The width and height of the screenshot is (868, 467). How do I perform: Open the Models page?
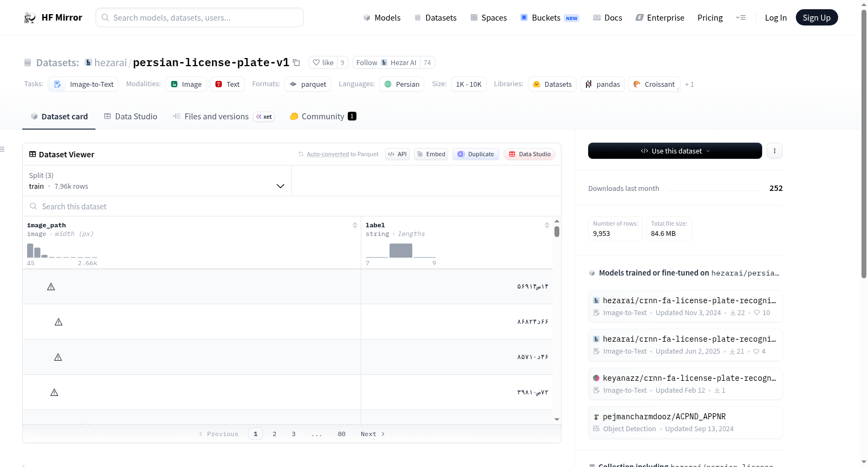382,18
